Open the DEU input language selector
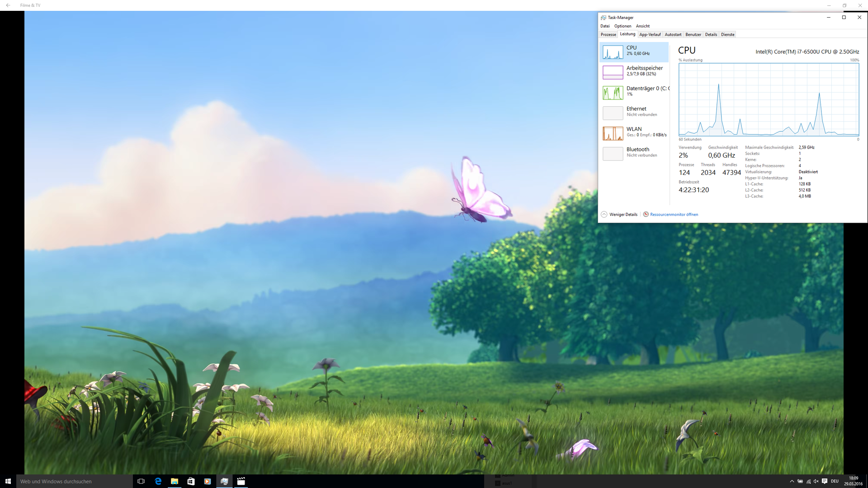 [x=835, y=481]
